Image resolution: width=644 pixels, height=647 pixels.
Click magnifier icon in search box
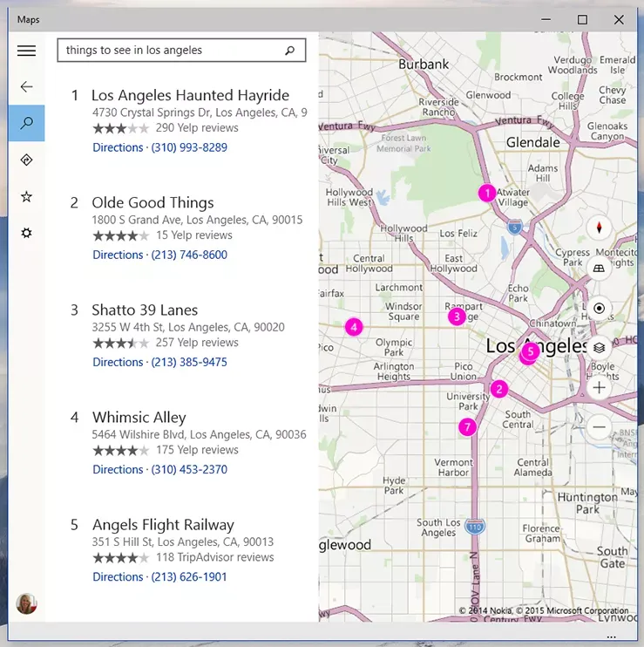point(290,51)
